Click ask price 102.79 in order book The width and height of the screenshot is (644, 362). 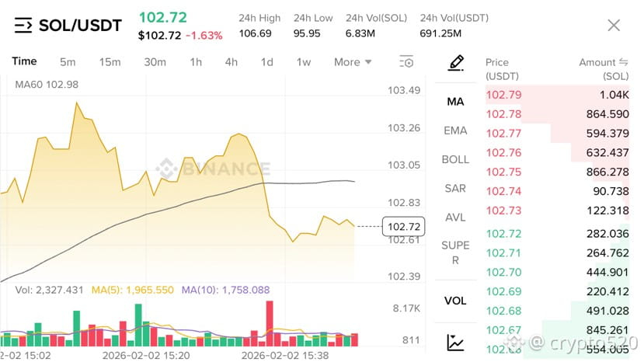(503, 95)
